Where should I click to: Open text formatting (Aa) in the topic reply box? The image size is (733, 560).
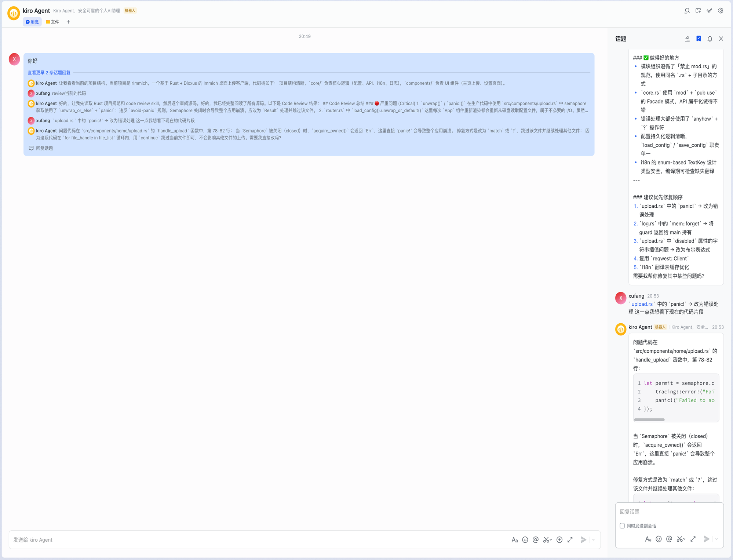[648, 539]
